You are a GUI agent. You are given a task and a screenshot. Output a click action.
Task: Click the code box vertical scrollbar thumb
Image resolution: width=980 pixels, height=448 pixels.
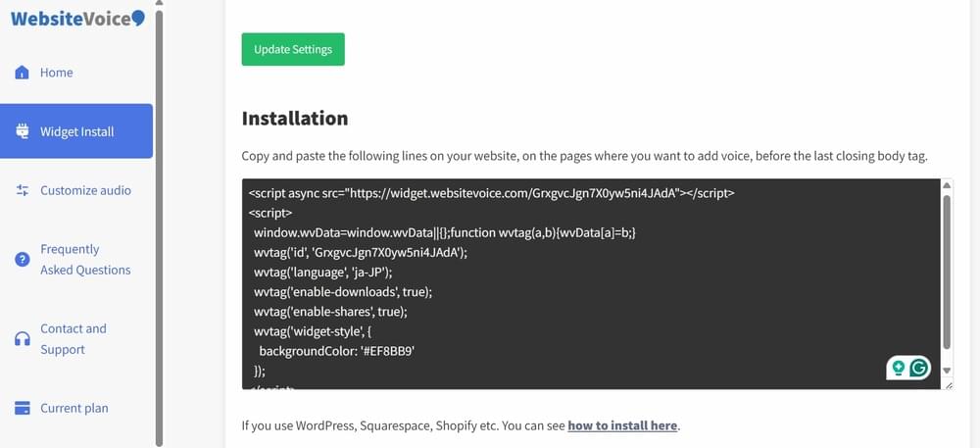(947, 272)
